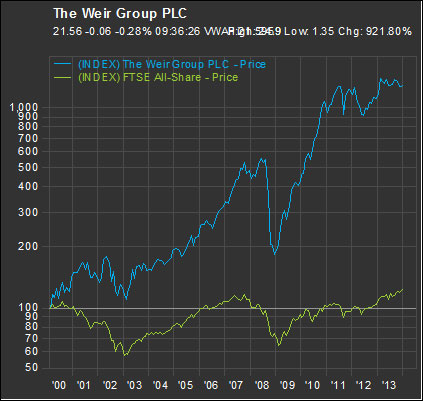The height and width of the screenshot is (401, 423).
Task: Click the 100 y-axis label
Action: point(29,307)
